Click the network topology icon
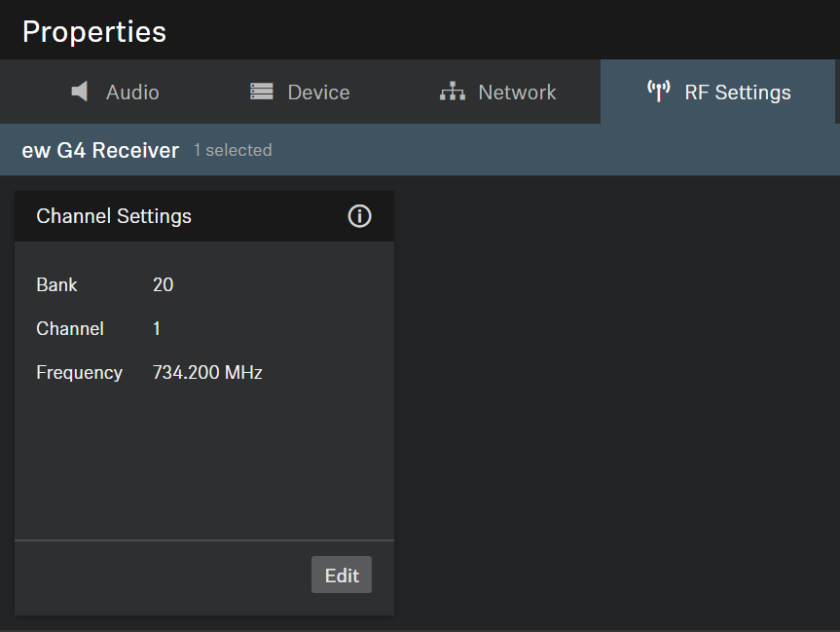This screenshot has height=632, width=840. pyautogui.click(x=452, y=92)
